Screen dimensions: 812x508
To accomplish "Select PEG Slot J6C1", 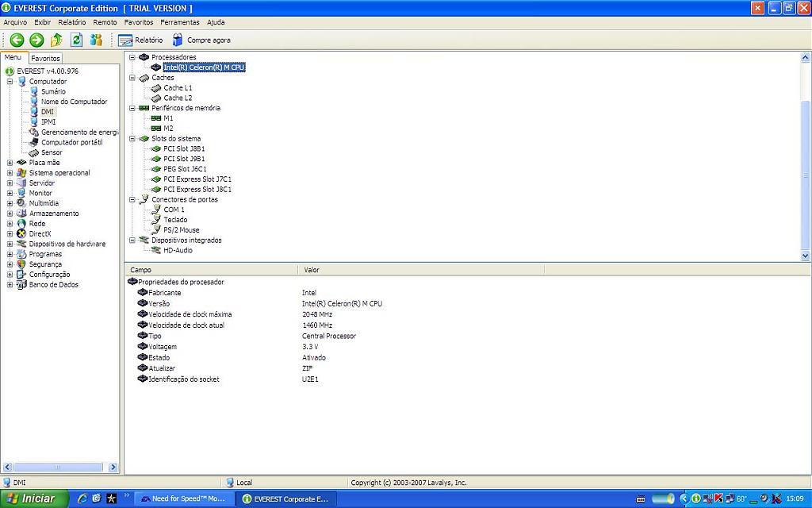I will (185, 169).
